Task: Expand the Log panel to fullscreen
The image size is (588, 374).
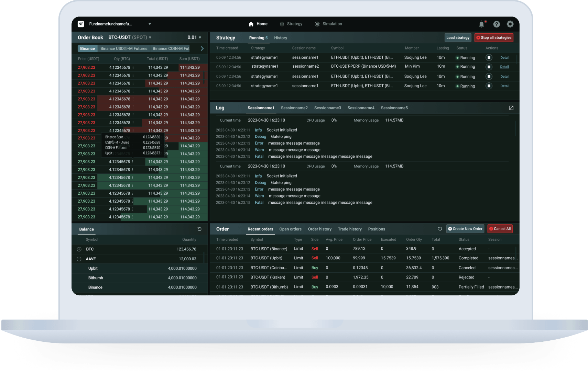Action: click(x=511, y=107)
